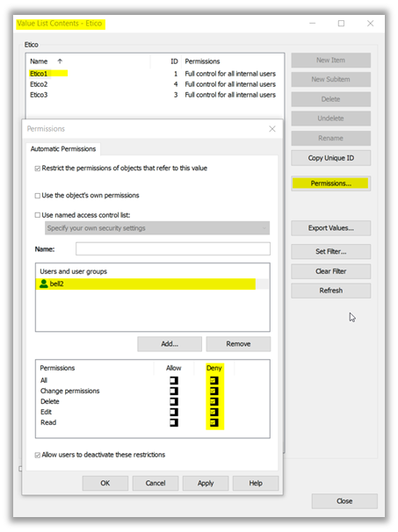Check Use named access control list
Viewport: 398px width, 532px height.
click(38, 215)
